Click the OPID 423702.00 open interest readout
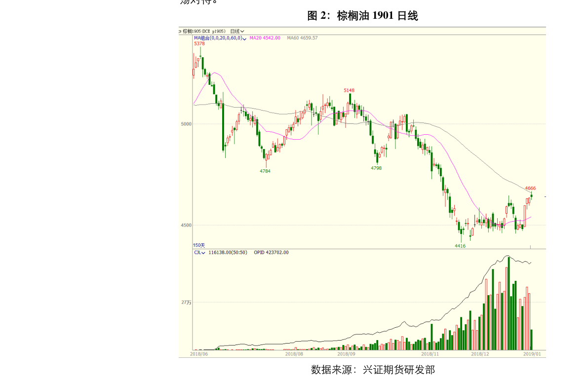Image resolution: width=588 pixels, height=385 pixels. tap(271, 253)
